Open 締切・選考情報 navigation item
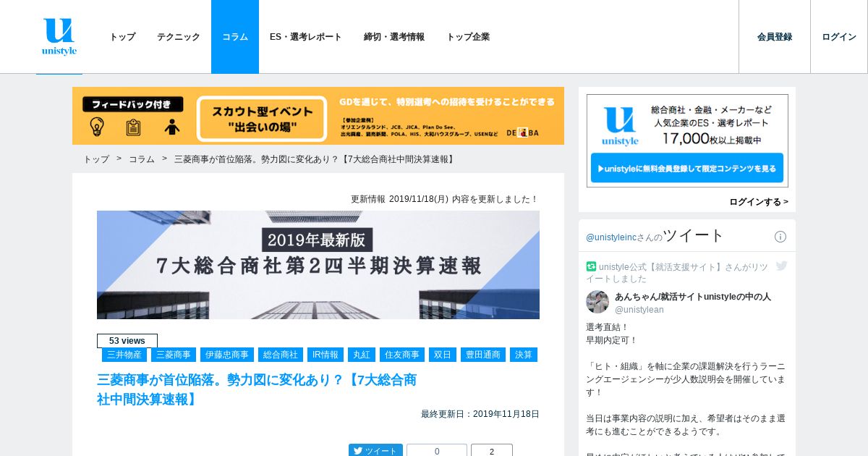 click(394, 37)
